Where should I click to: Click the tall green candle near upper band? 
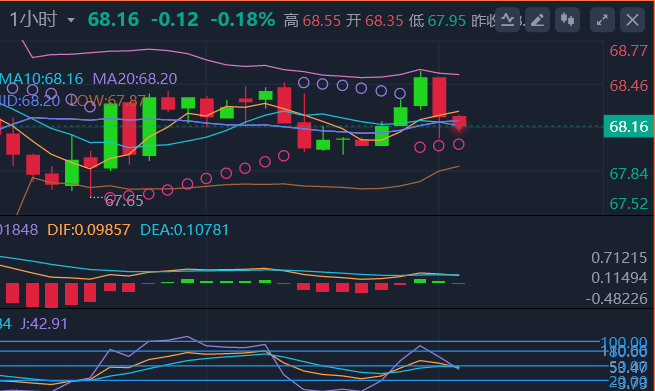421,91
